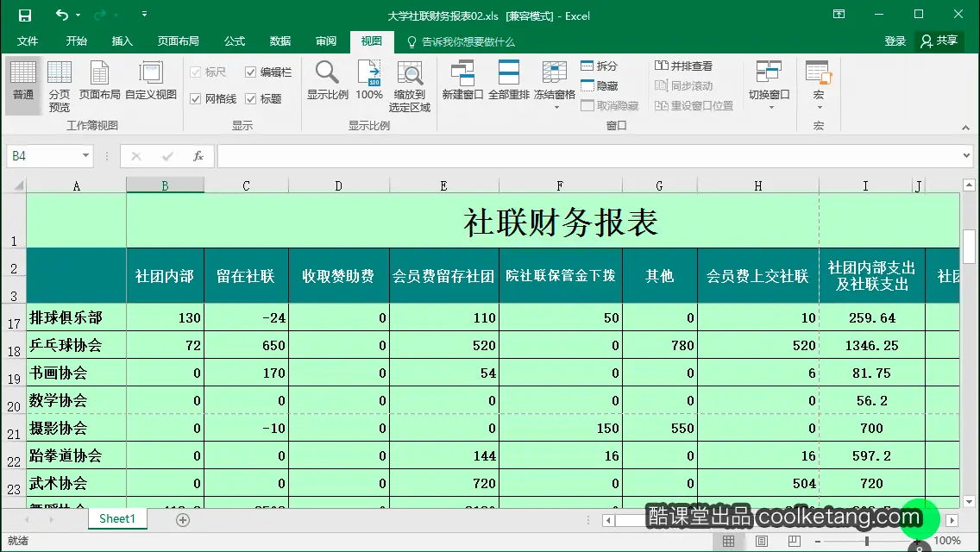This screenshot has height=552, width=980.
Task: Switch to Page Break Preview (分页预览)
Action: tap(60, 86)
